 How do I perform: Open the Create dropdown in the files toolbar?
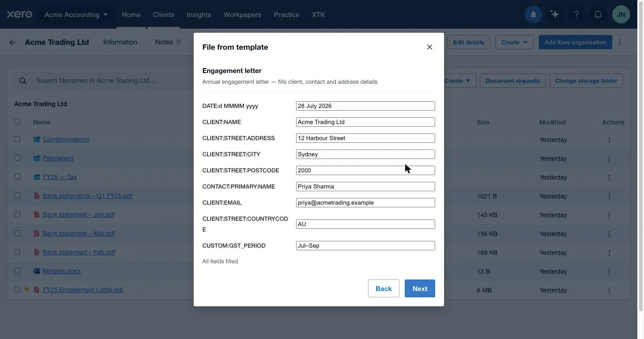pyautogui.click(x=457, y=81)
